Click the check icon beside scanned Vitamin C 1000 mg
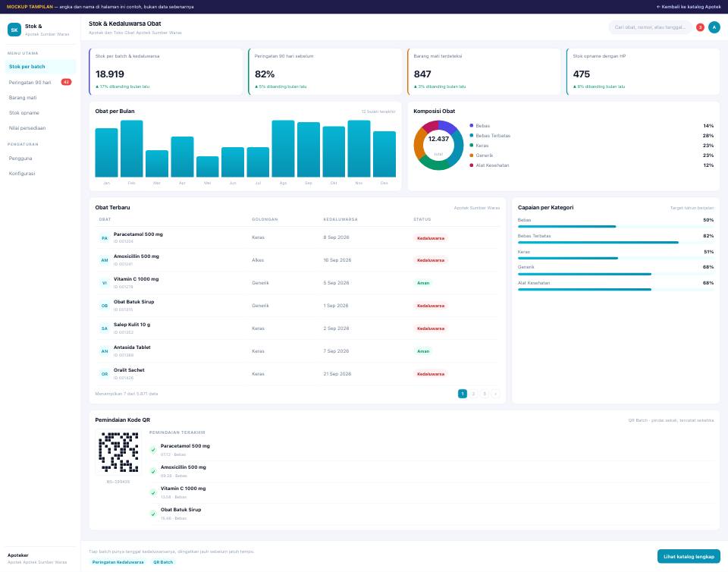This screenshot has width=728, height=572. coord(153,492)
